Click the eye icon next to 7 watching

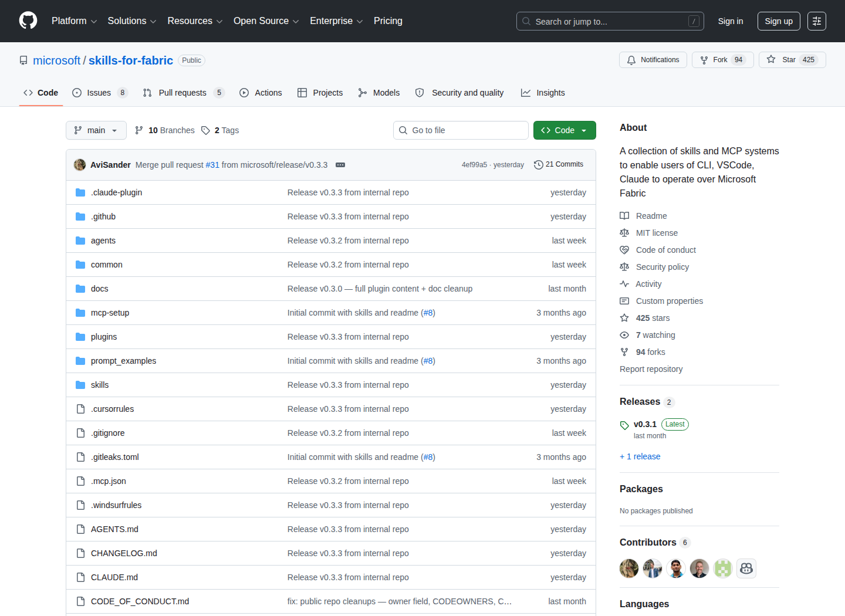[x=624, y=335]
